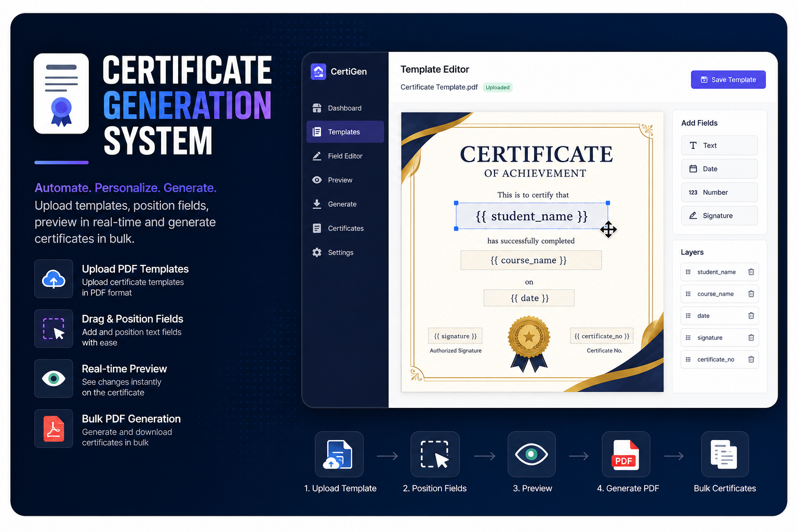The height and width of the screenshot is (532, 798).
Task: Click the Upload Template step icon
Action: 339,454
